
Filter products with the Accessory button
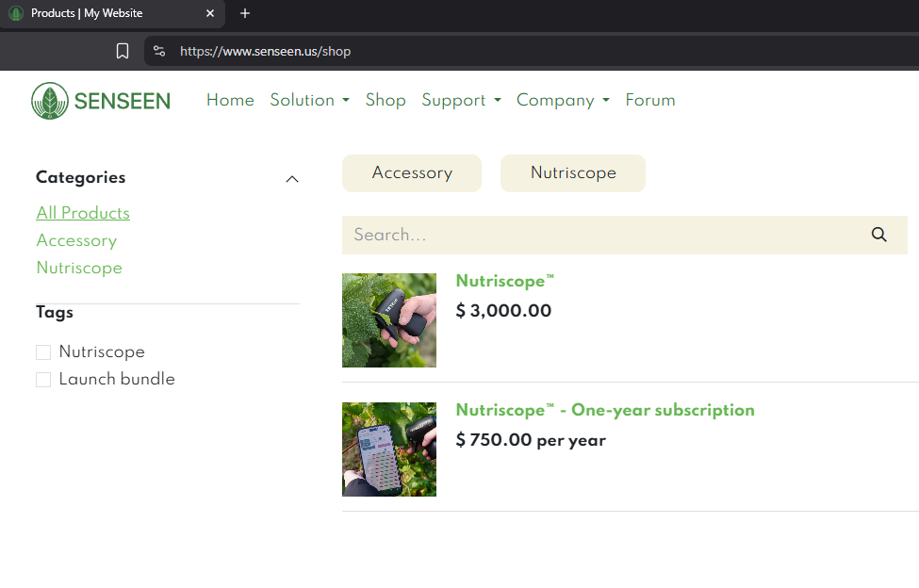click(x=412, y=173)
